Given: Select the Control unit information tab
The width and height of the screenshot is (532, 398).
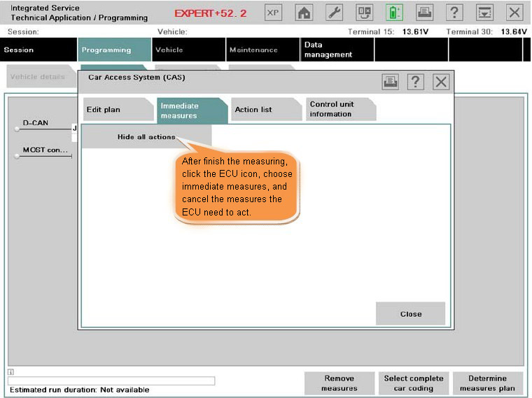Looking at the screenshot, I should [x=339, y=109].
